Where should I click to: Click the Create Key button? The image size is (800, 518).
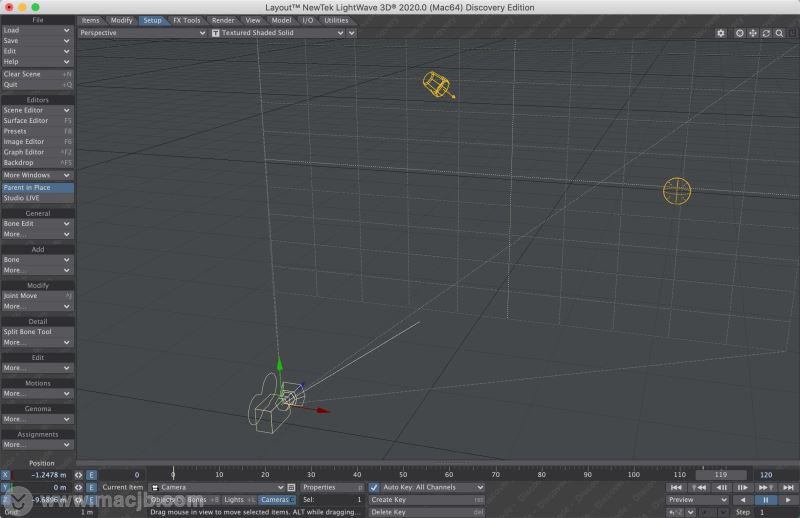[x=427, y=500]
